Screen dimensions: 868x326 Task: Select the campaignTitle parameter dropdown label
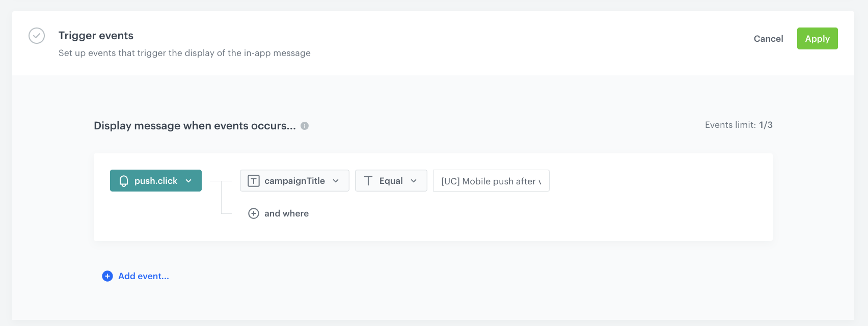coord(294,181)
